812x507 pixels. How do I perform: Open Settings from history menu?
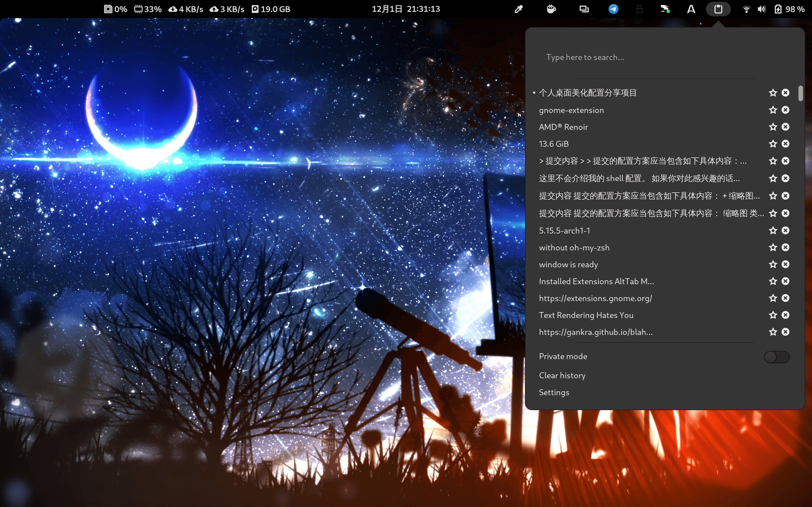tap(554, 392)
